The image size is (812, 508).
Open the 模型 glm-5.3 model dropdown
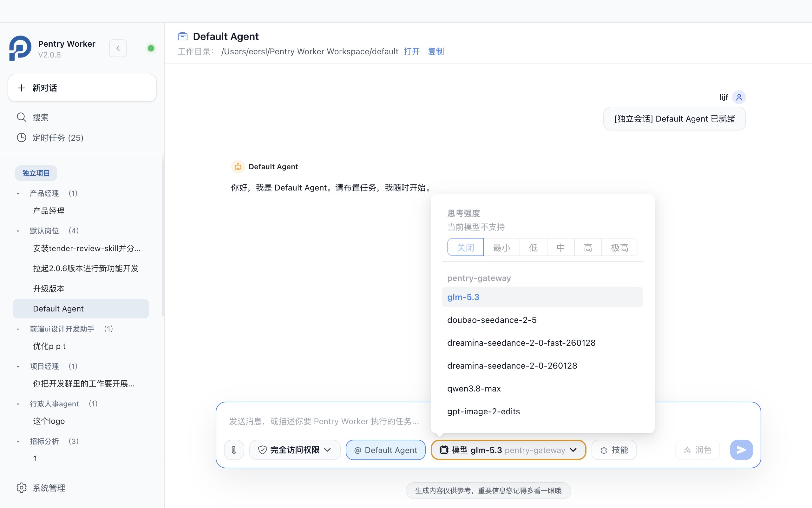point(508,450)
